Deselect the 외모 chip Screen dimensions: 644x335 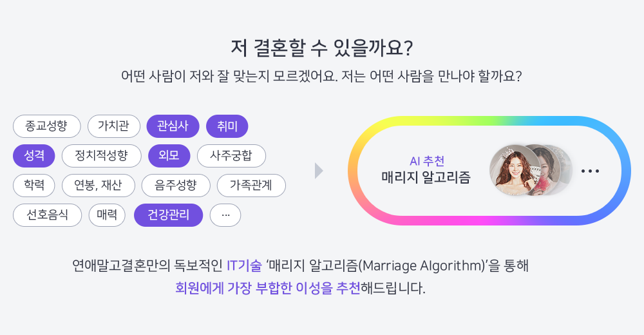169,156
